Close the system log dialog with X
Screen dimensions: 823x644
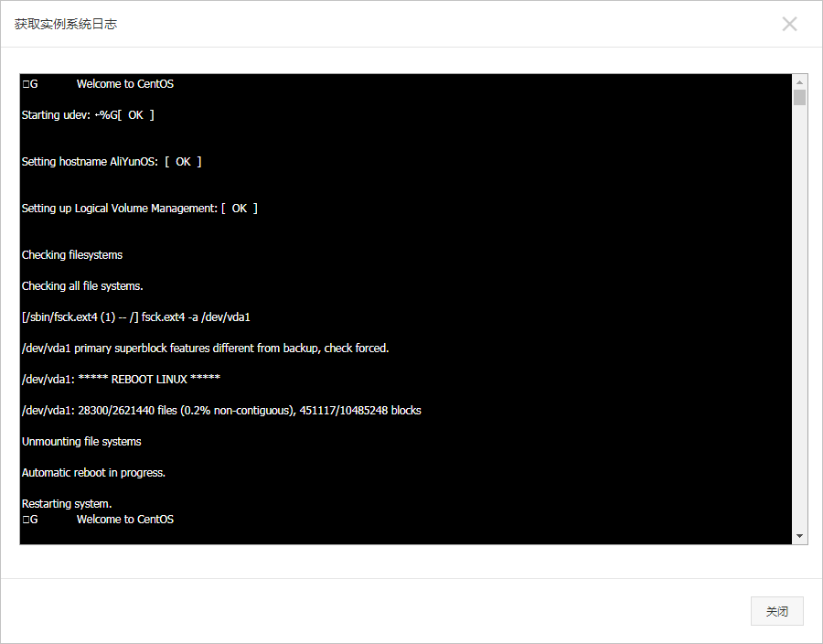[x=789, y=24]
